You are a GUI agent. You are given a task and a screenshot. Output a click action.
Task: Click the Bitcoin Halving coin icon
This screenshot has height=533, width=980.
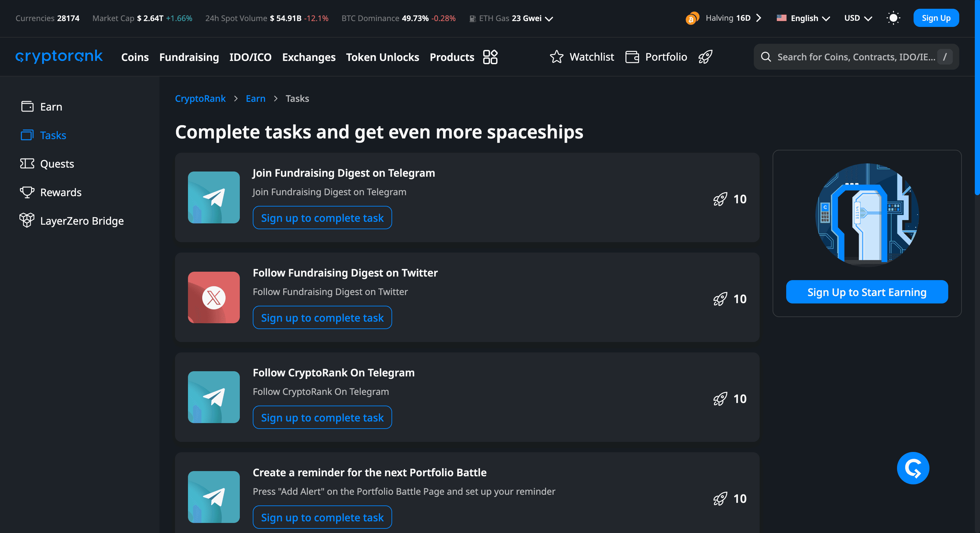pos(692,18)
